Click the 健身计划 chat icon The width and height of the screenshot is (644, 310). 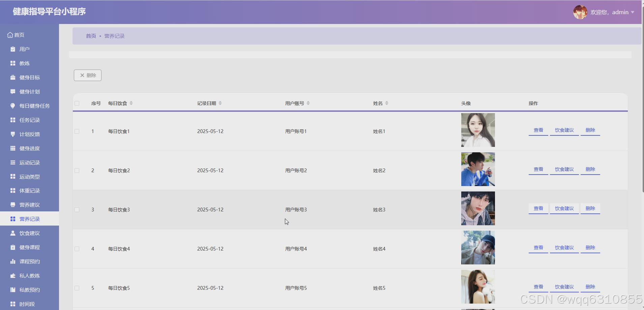pos(13,92)
